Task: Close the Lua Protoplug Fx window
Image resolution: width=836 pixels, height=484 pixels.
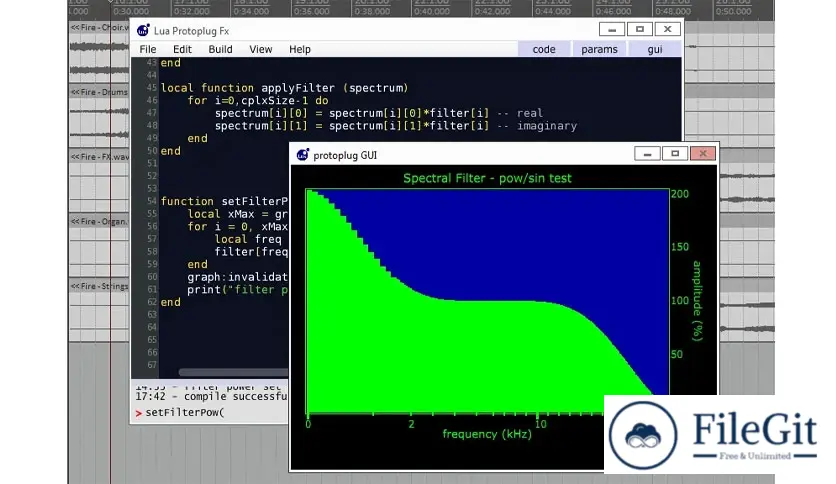Action: point(667,29)
